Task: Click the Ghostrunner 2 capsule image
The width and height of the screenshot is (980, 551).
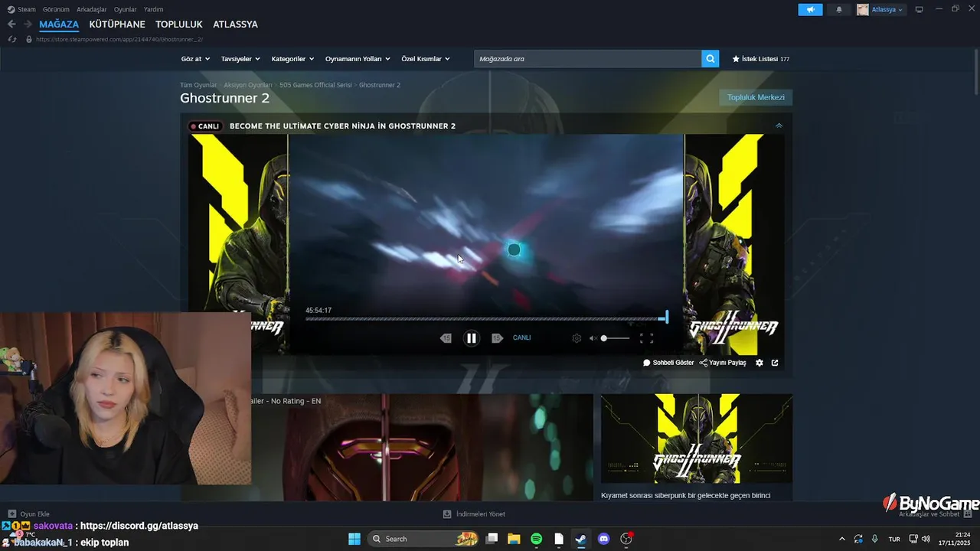Action: 697,439
